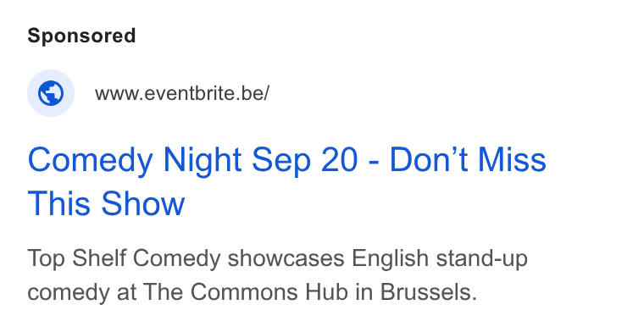Click the '.be/' ending of the address

(254, 94)
